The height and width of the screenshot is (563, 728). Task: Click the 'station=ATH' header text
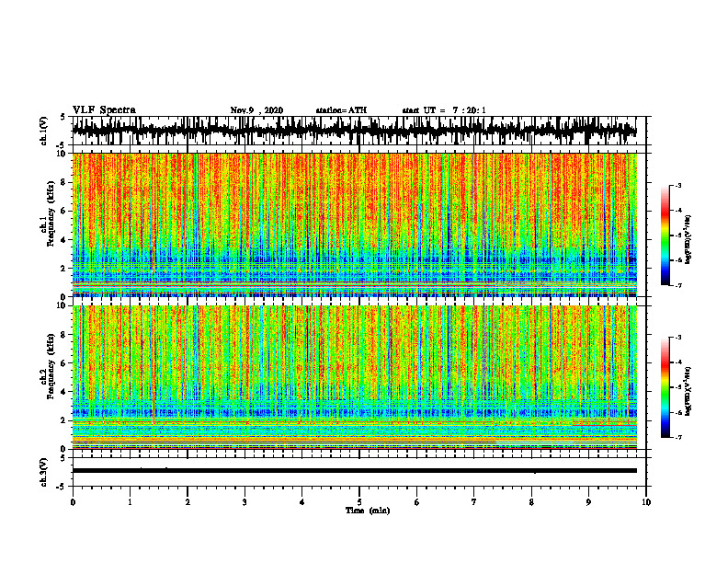[x=341, y=110]
